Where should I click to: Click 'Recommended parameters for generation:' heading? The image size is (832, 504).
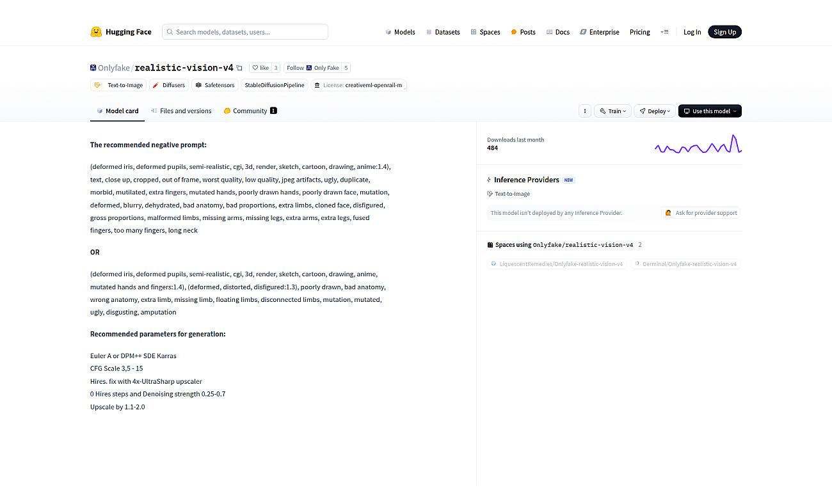[158, 334]
